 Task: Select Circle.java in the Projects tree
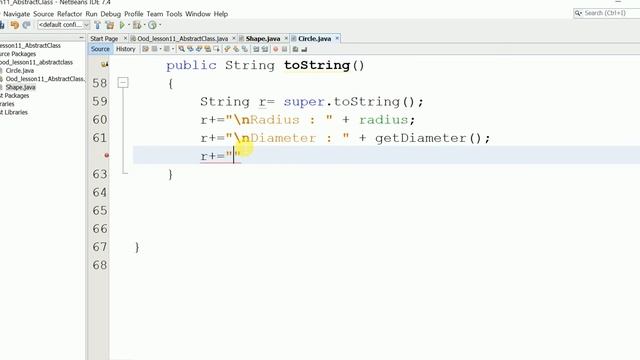pyautogui.click(x=20, y=71)
